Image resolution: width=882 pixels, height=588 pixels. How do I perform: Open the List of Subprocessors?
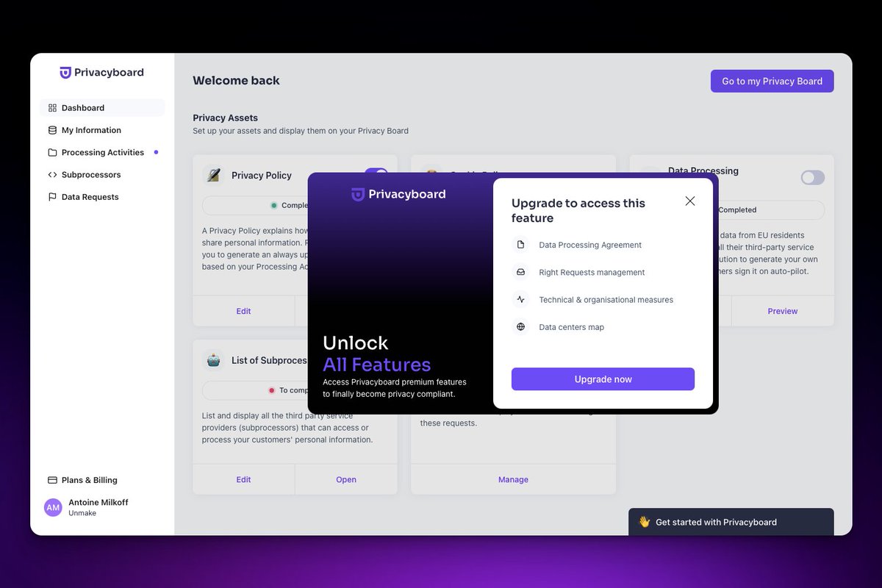[346, 479]
